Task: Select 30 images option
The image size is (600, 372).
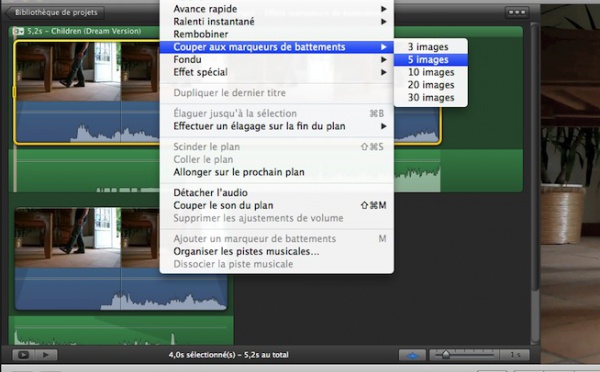Action: (430, 98)
